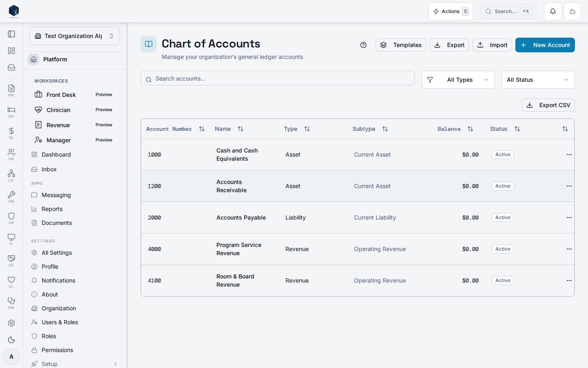Image resolution: width=588 pixels, height=368 pixels.
Task: Click the app logo cube
Action: tap(14, 11)
